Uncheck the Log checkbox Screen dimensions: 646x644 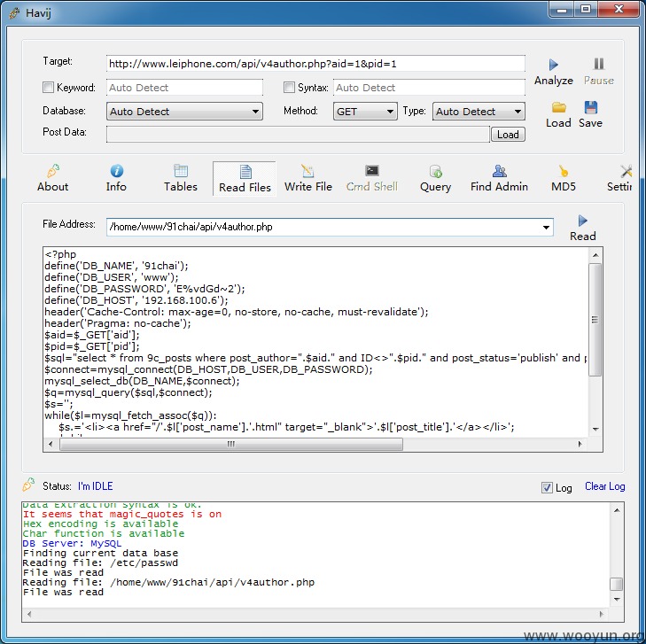(x=547, y=487)
